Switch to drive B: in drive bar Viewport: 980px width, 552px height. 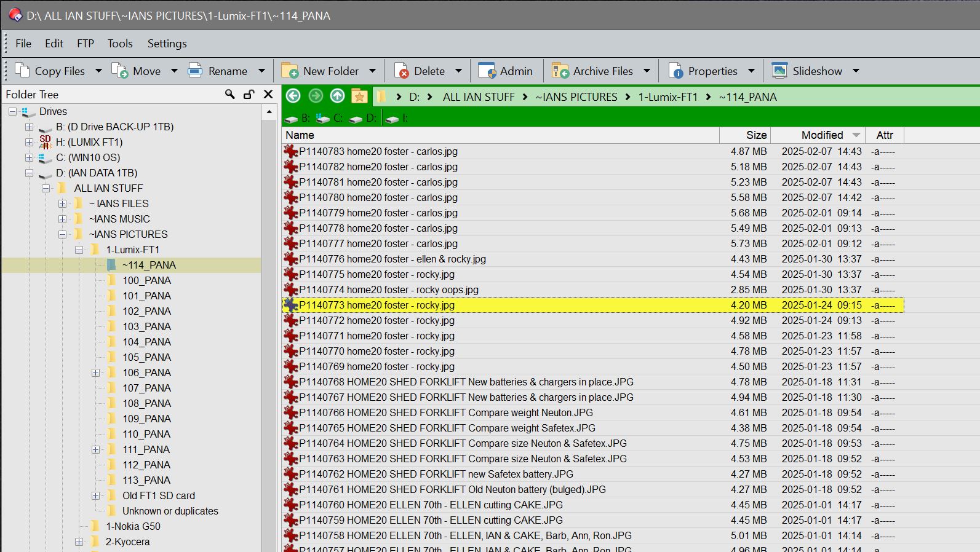pos(297,118)
